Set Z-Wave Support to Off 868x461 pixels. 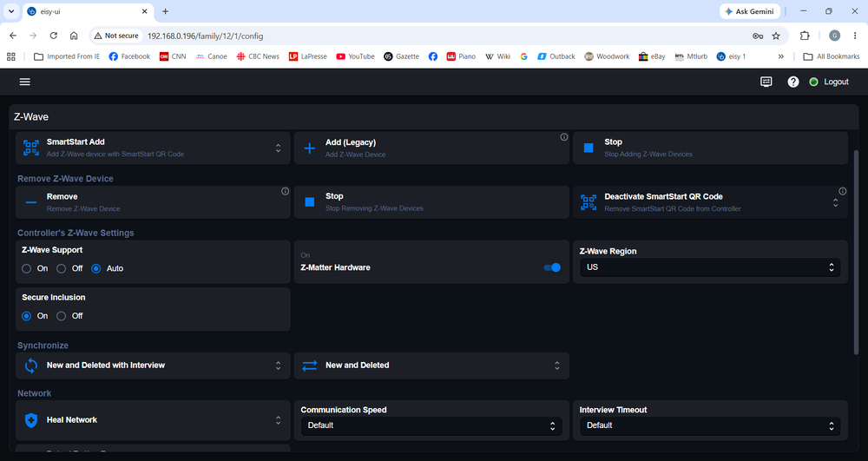62,268
